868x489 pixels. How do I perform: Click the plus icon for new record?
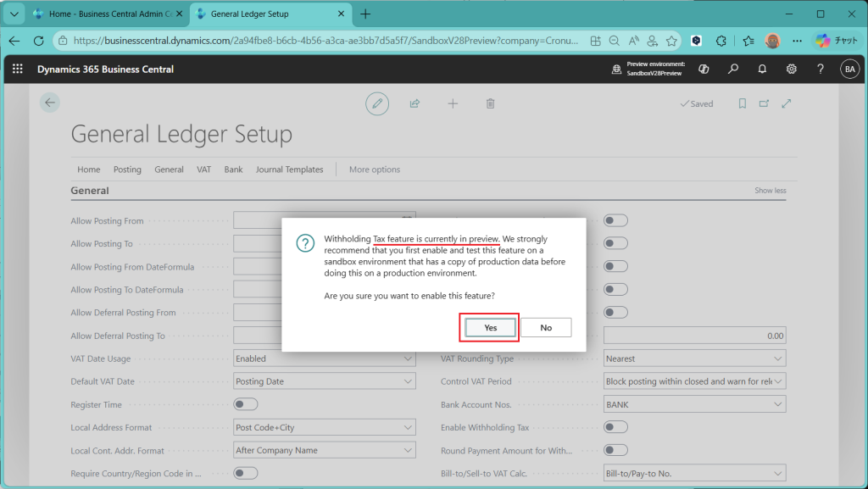(453, 103)
